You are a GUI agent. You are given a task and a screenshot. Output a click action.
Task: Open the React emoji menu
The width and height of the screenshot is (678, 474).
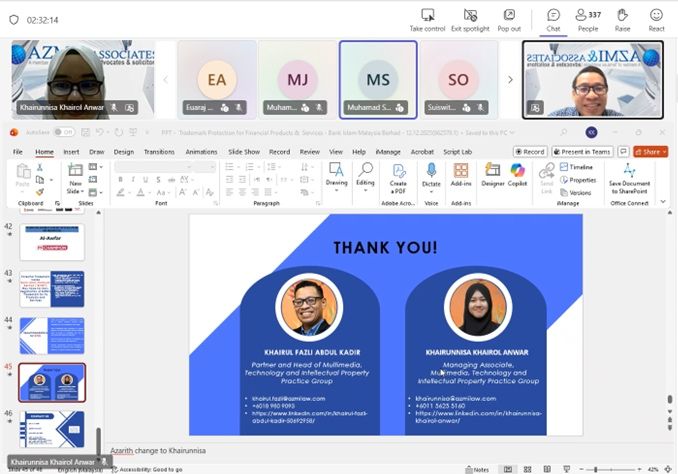coord(656,19)
